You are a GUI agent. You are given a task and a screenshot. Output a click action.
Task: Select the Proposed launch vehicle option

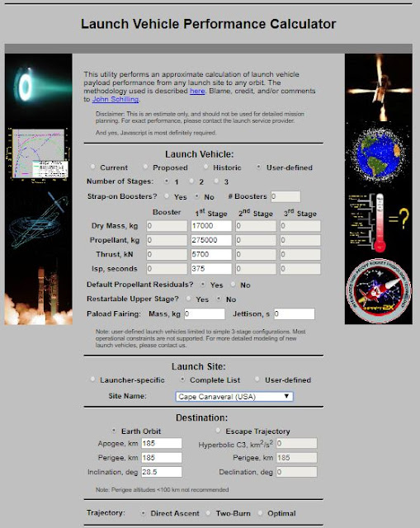pyautogui.click(x=145, y=167)
